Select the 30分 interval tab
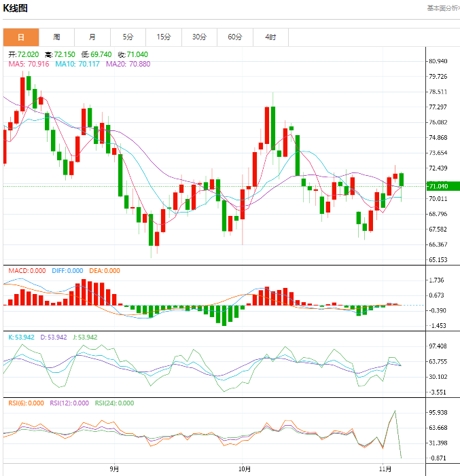460x476 pixels. tap(199, 37)
